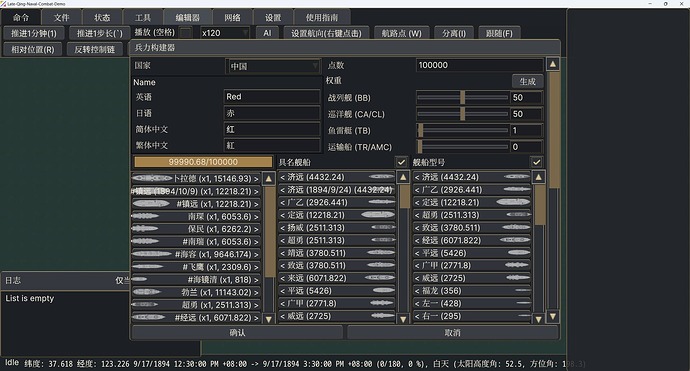Remove #海镜清 (x1, 818) from the fleet
690x371 pixels.
pos(196,279)
